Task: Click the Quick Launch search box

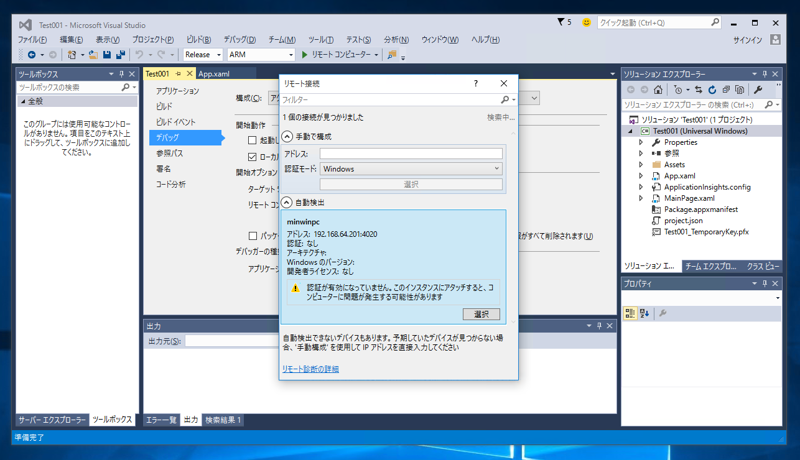Action: tap(659, 22)
